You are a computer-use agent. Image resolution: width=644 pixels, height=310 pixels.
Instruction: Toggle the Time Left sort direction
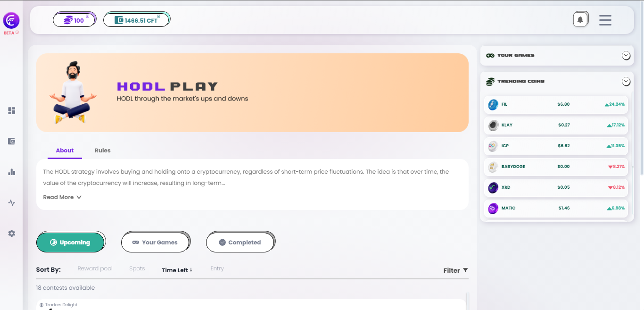pyautogui.click(x=177, y=270)
